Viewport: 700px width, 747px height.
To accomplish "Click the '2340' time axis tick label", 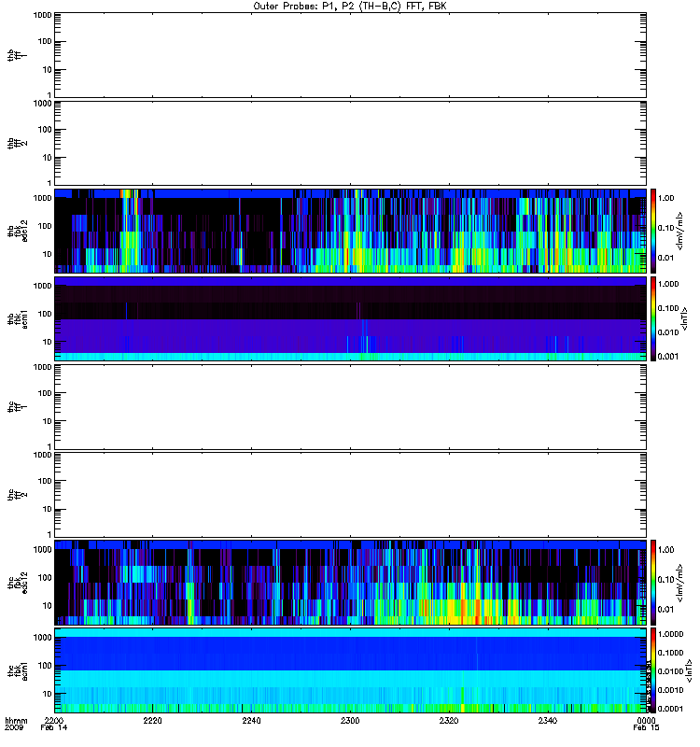I will 548,721.
